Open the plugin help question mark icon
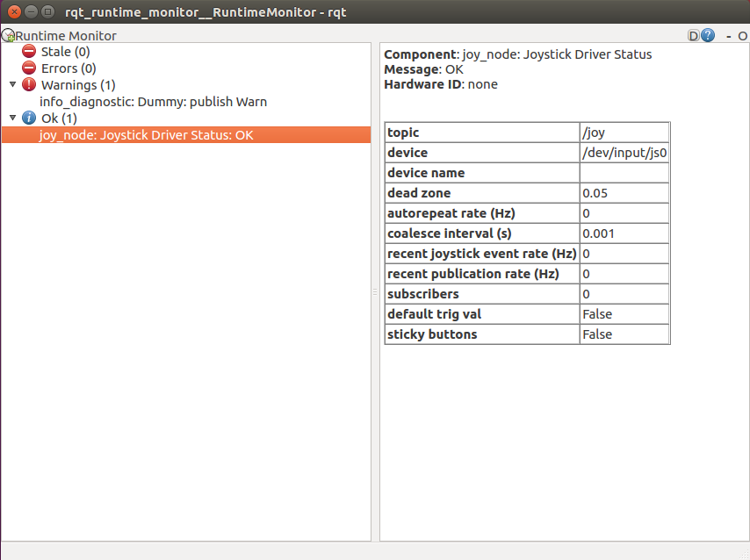750x560 pixels. coord(708,35)
